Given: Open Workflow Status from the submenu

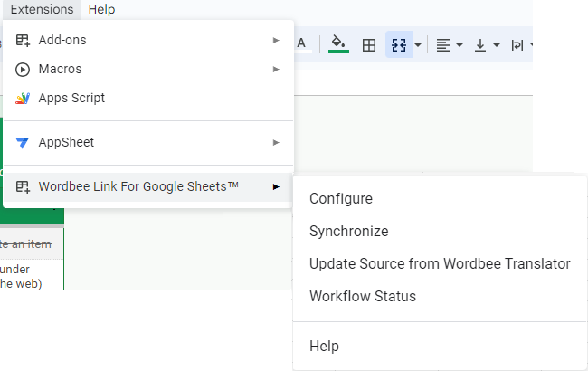Looking at the screenshot, I should [x=363, y=296].
